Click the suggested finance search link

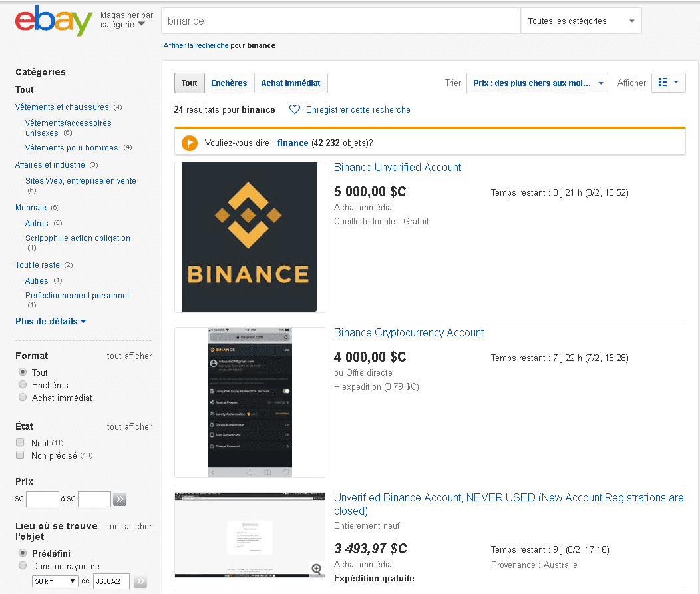(x=293, y=143)
